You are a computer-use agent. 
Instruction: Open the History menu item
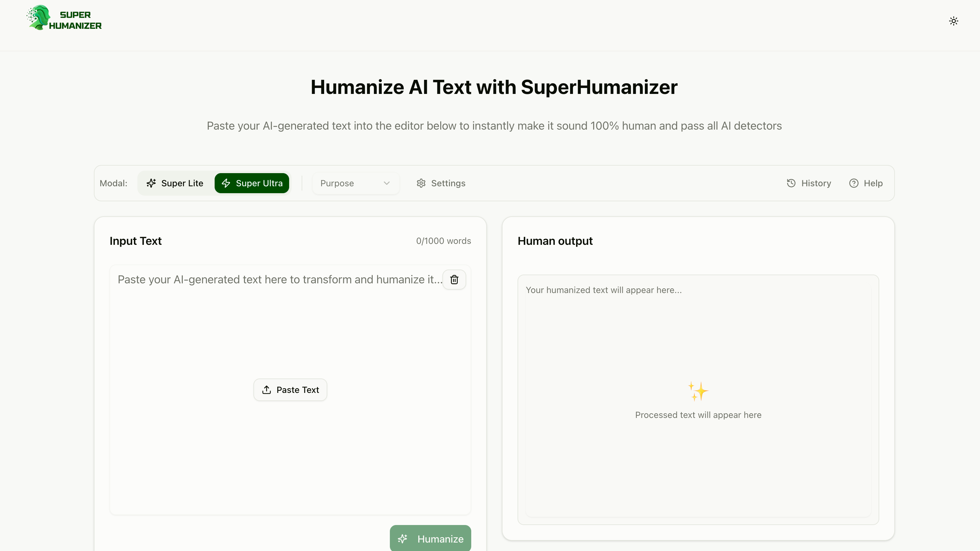point(816,183)
